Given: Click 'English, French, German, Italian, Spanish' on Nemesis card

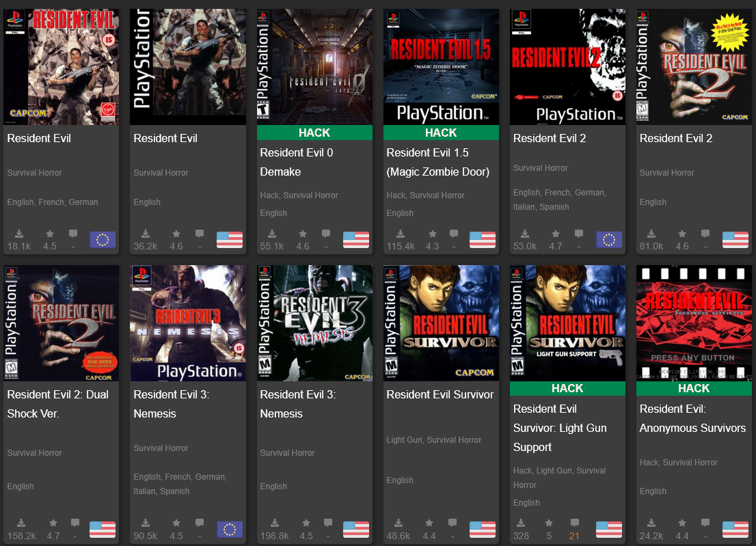Looking at the screenshot, I should tap(180, 484).
